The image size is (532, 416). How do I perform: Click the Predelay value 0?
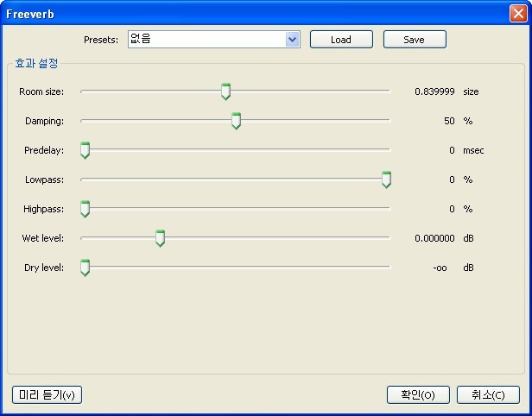(452, 150)
